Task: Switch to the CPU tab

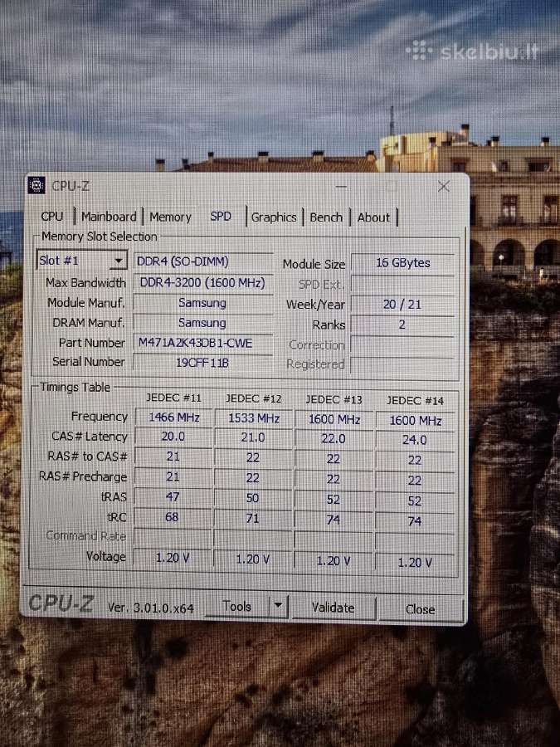Action: (x=52, y=217)
